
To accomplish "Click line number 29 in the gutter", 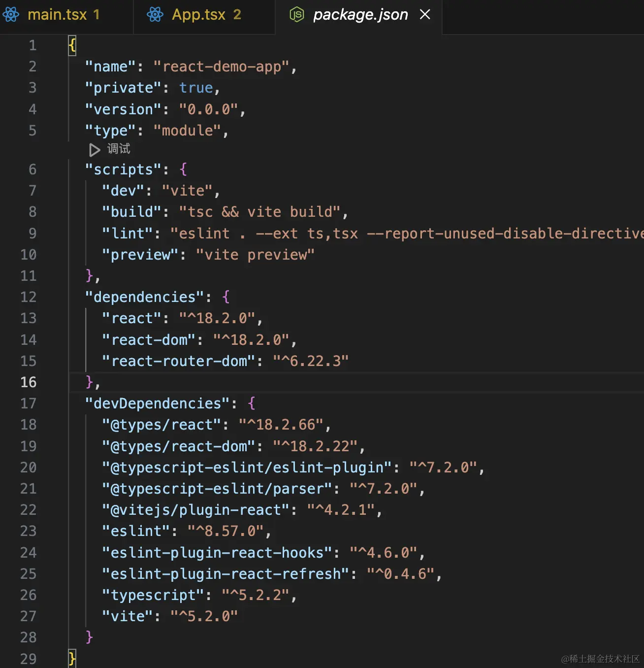I will click(x=28, y=659).
